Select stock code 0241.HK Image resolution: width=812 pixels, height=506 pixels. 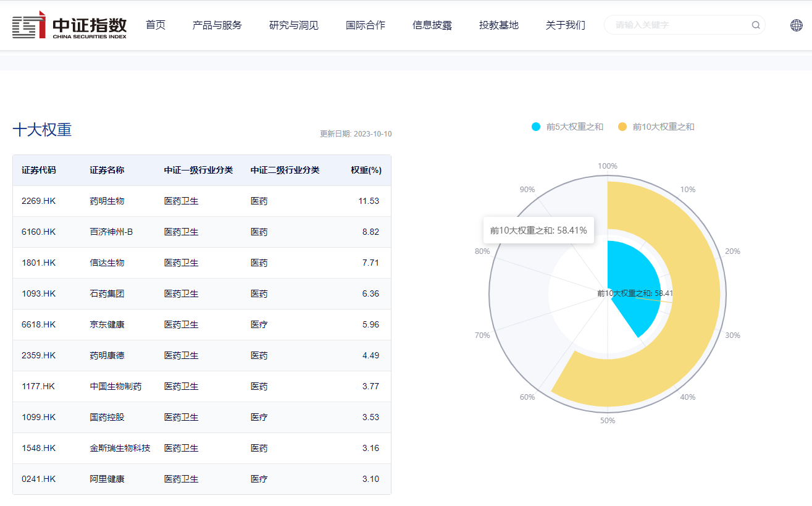tap(38, 479)
